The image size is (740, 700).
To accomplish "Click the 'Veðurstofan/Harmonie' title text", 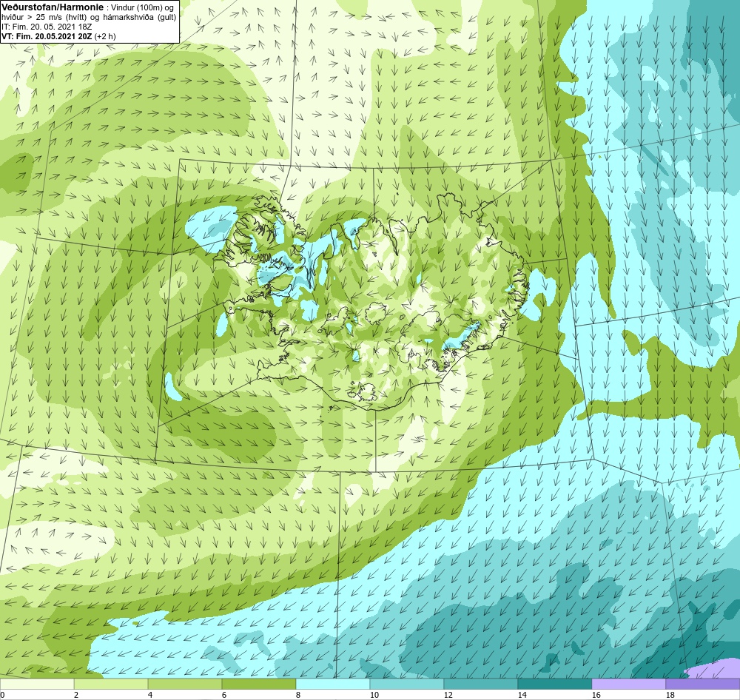I will click(52, 7).
